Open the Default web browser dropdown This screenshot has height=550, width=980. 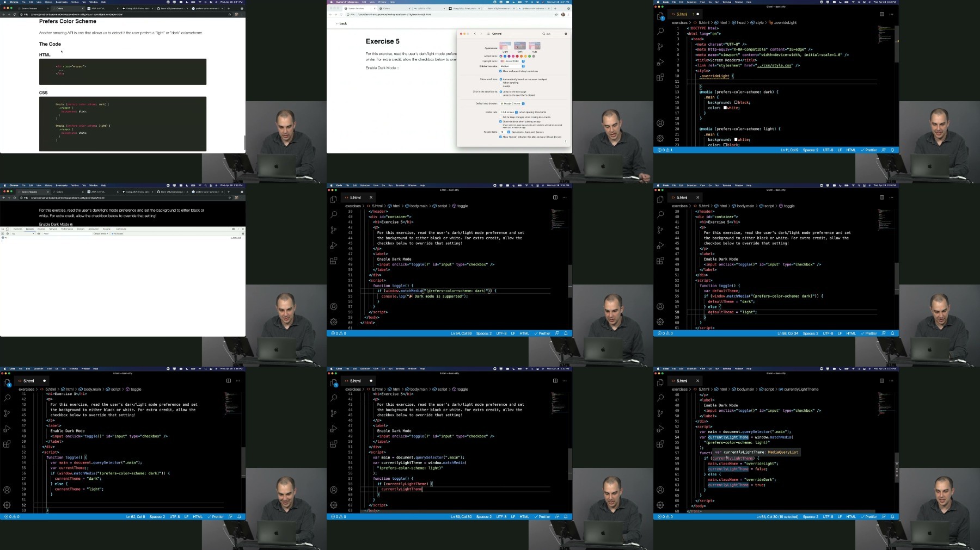pyautogui.click(x=512, y=103)
